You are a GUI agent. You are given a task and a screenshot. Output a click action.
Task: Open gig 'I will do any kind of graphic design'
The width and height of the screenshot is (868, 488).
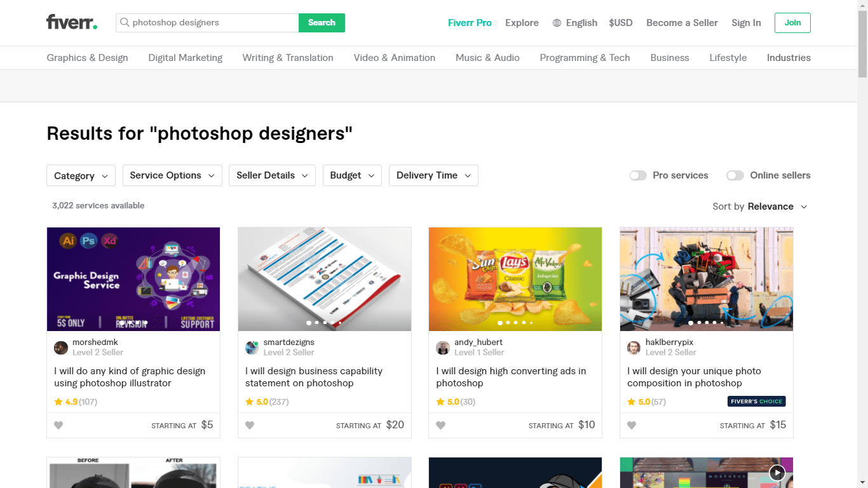pyautogui.click(x=130, y=377)
